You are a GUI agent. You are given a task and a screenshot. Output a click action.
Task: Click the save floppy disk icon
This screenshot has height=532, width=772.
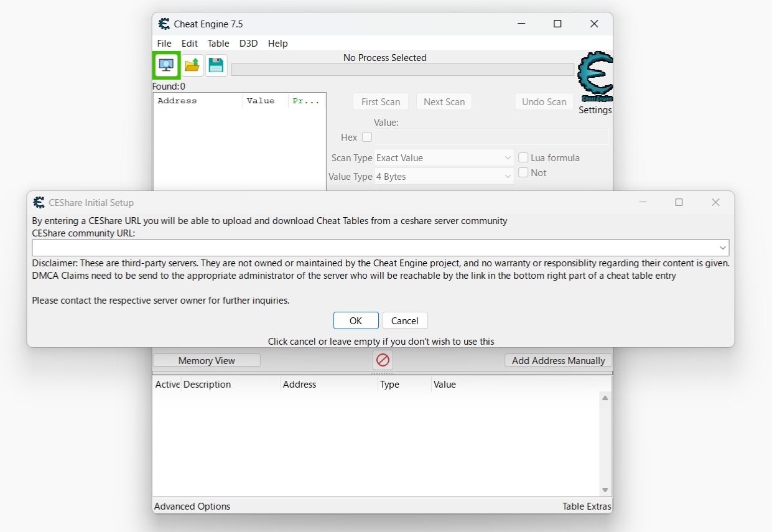(x=216, y=65)
